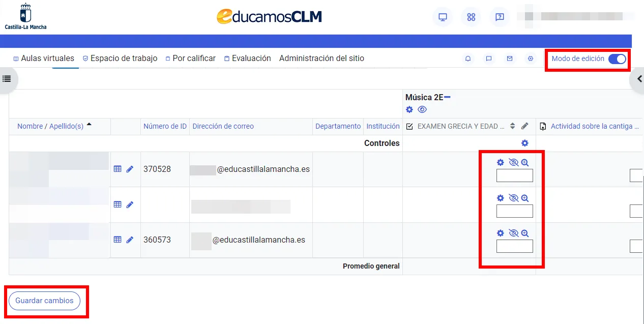Hide the second student's grade with the eye icon
This screenshot has height=324, width=644.
point(513,198)
